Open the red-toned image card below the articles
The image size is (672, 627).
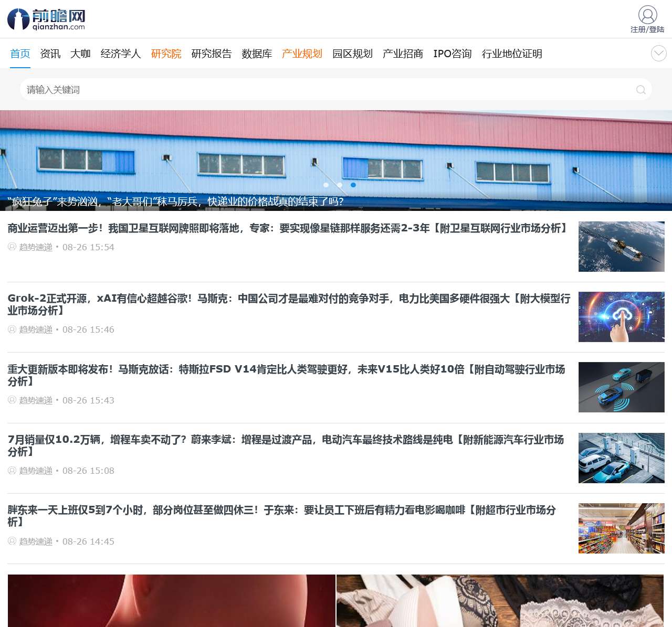pyautogui.click(x=172, y=601)
